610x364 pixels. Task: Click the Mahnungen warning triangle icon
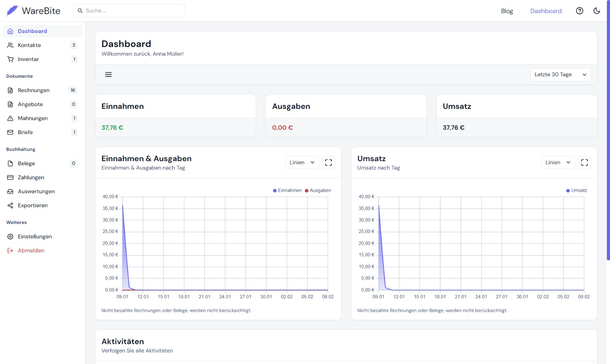point(11,118)
